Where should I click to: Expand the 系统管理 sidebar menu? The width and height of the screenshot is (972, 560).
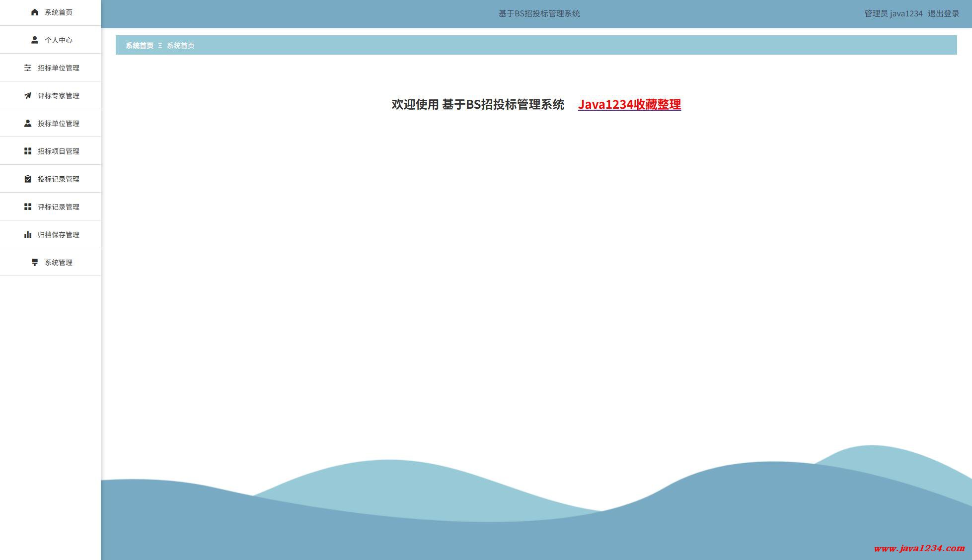click(58, 263)
